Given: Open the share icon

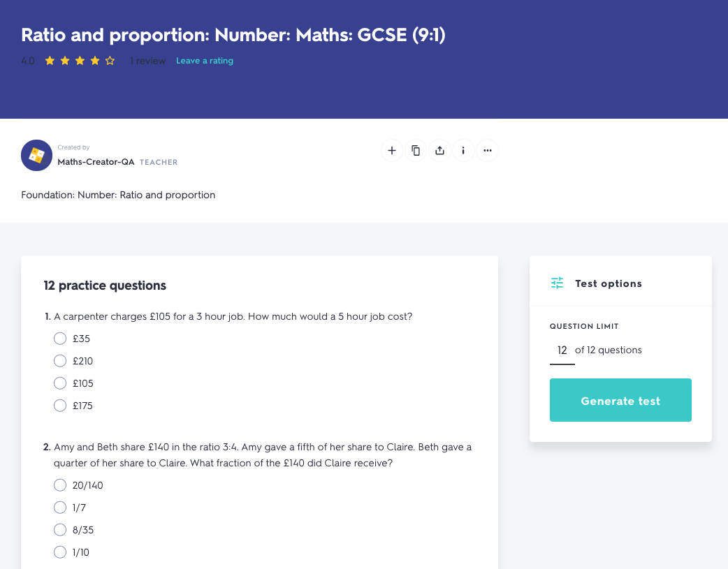Looking at the screenshot, I should click(x=439, y=150).
